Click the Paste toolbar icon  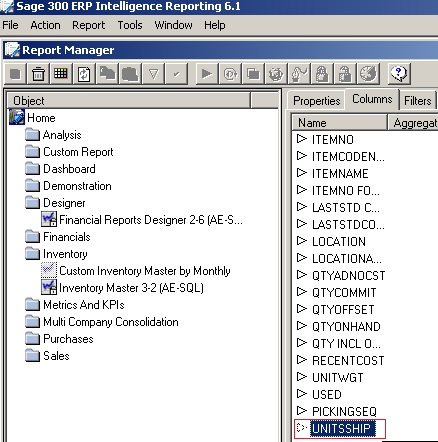click(x=130, y=74)
